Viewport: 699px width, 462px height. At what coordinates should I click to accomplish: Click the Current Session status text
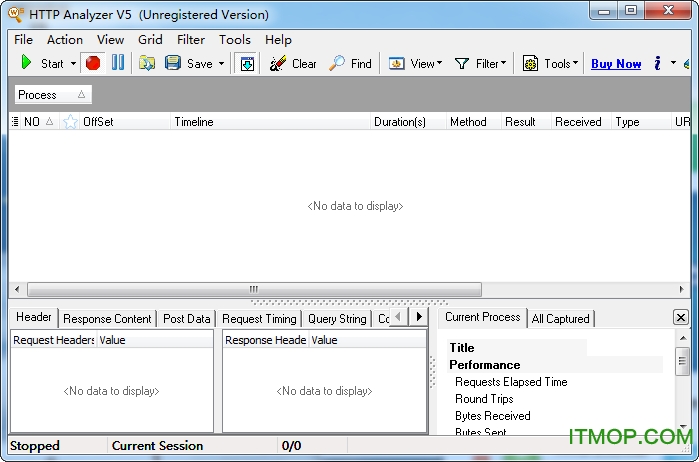157,446
